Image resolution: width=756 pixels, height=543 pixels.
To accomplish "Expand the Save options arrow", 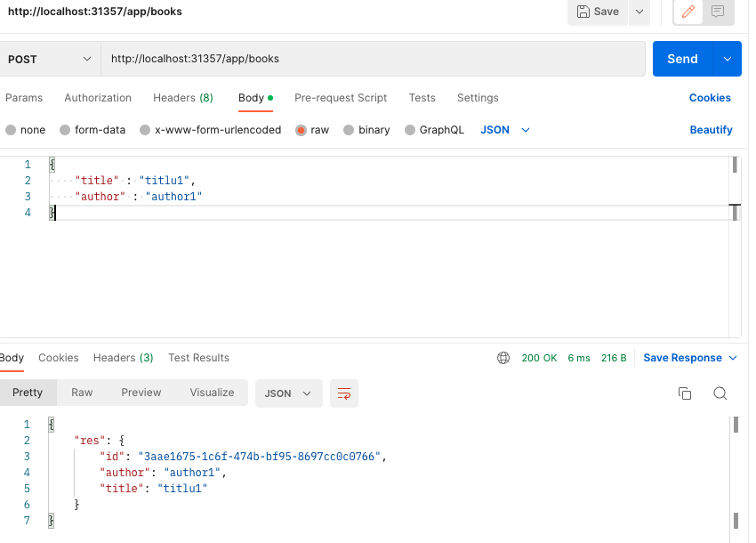I will pos(639,12).
